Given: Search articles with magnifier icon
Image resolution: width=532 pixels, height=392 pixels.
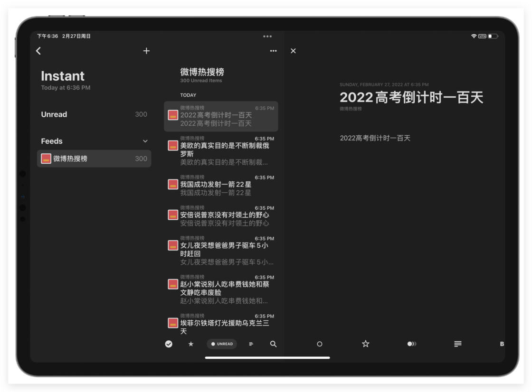Looking at the screenshot, I should tap(273, 344).
